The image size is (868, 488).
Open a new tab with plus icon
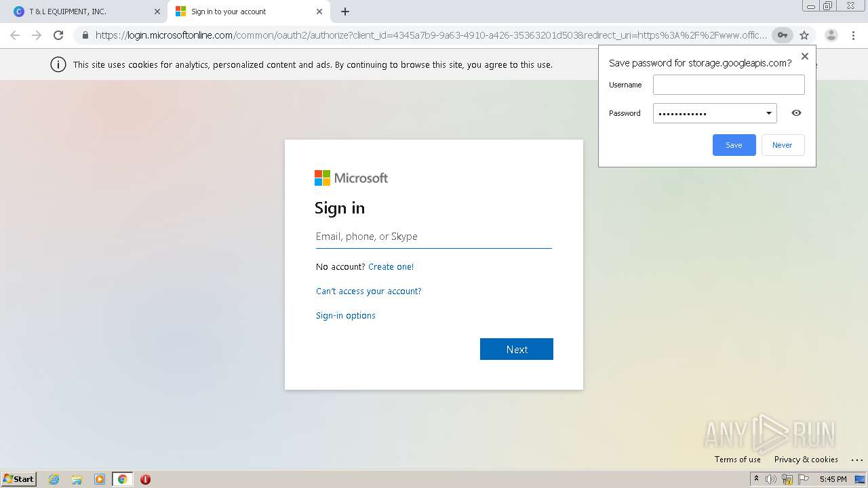point(345,12)
